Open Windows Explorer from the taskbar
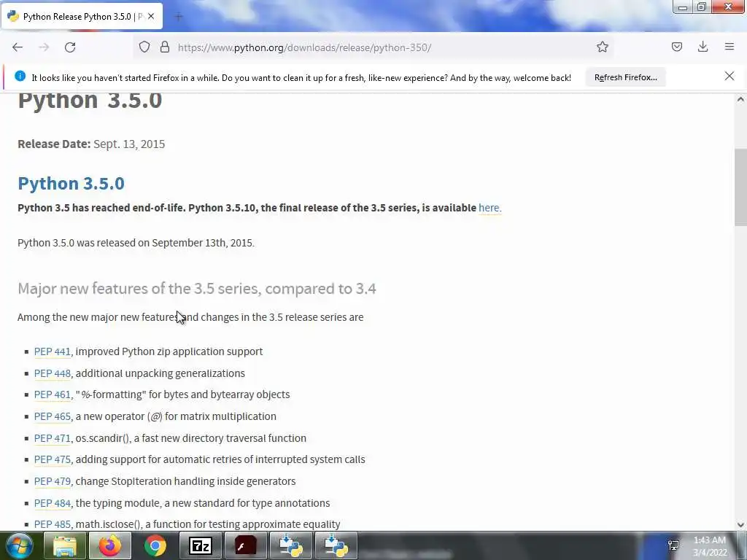Viewport: 747px width, 560px height. [65, 545]
